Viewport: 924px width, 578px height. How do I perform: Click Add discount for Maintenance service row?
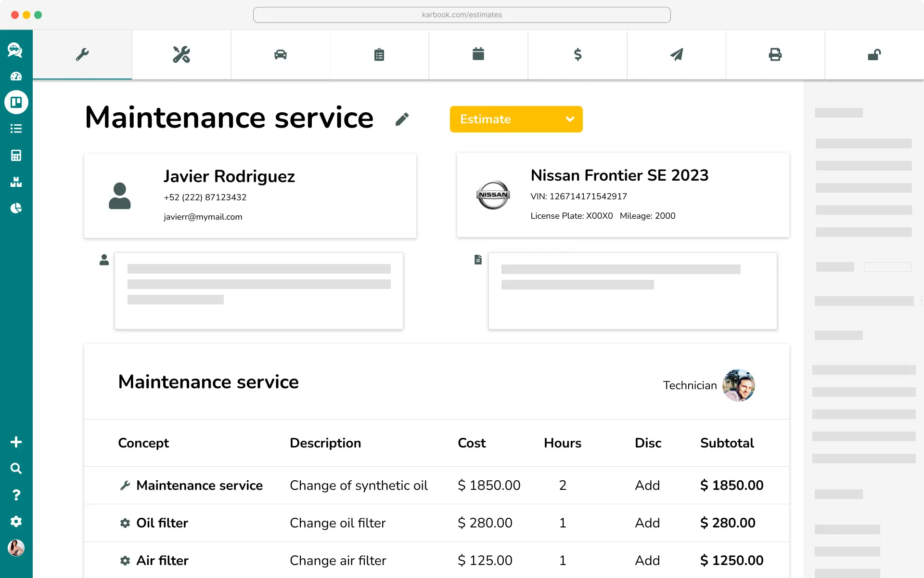click(647, 485)
